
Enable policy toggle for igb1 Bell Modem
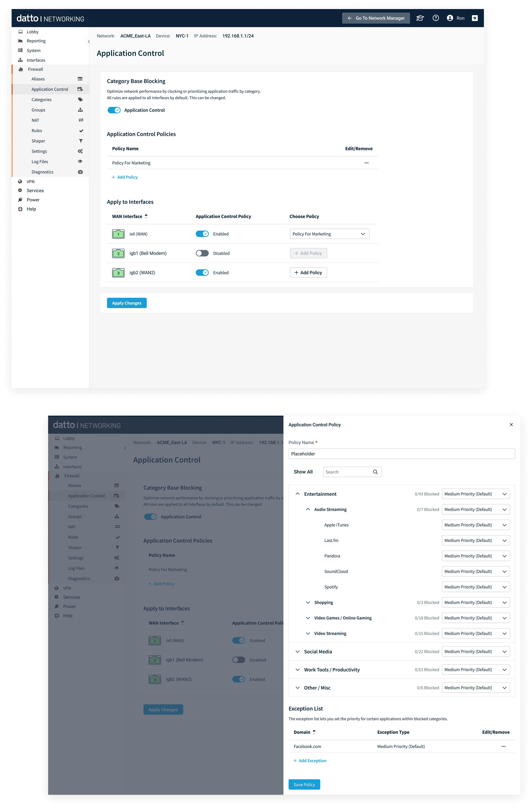202,253
